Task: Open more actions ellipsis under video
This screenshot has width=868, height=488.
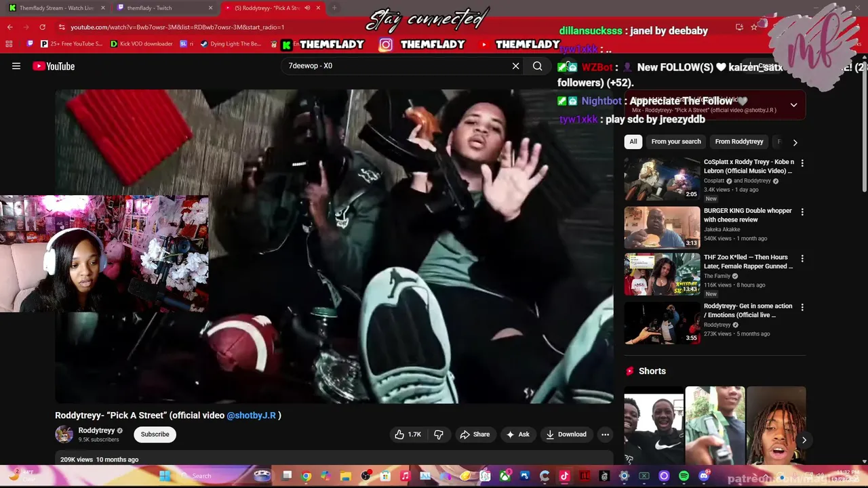Action: (605, 434)
